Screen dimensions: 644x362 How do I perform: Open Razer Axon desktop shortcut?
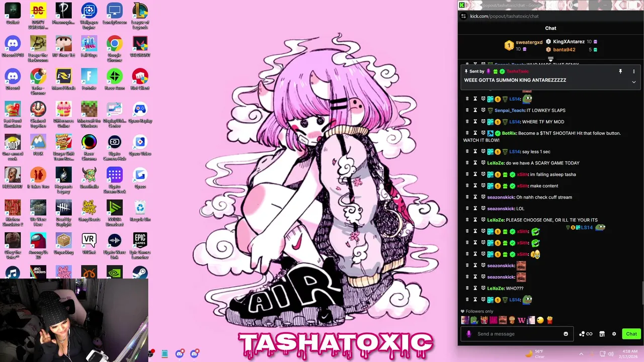click(115, 79)
